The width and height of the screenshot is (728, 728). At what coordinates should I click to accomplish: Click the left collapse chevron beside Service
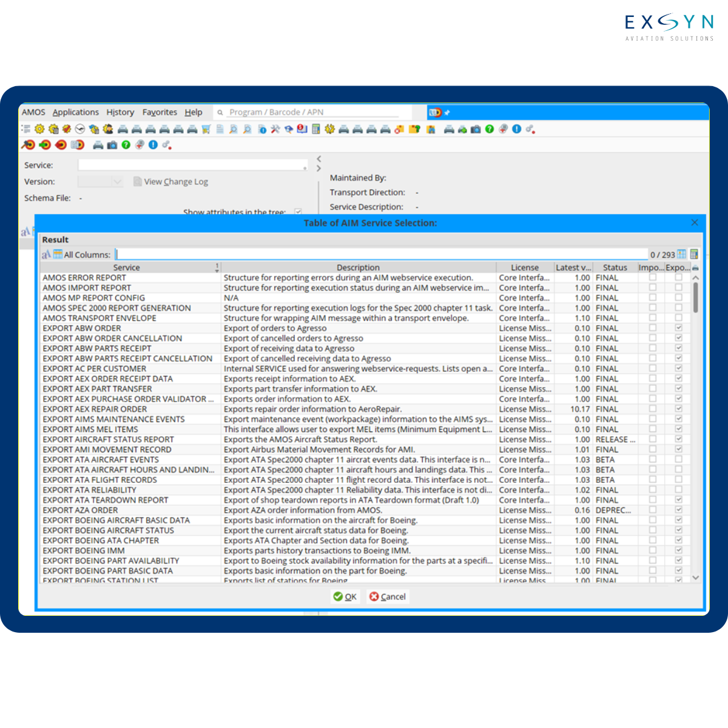point(319,159)
